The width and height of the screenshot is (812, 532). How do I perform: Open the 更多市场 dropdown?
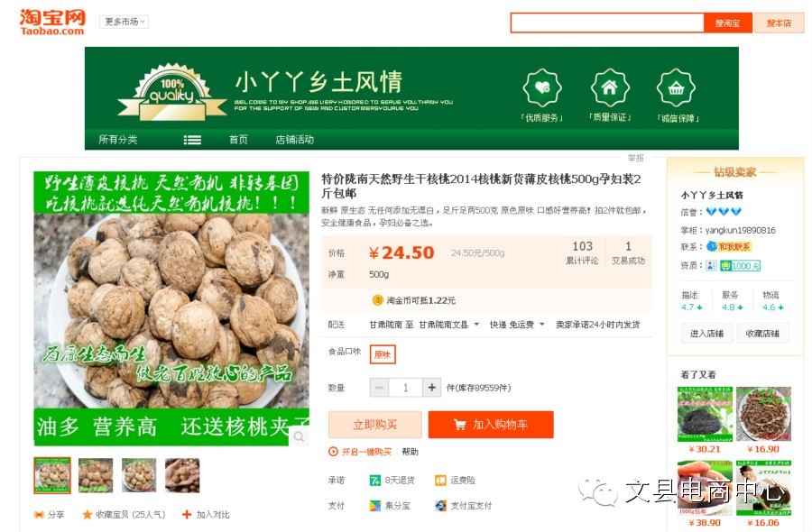pos(124,22)
